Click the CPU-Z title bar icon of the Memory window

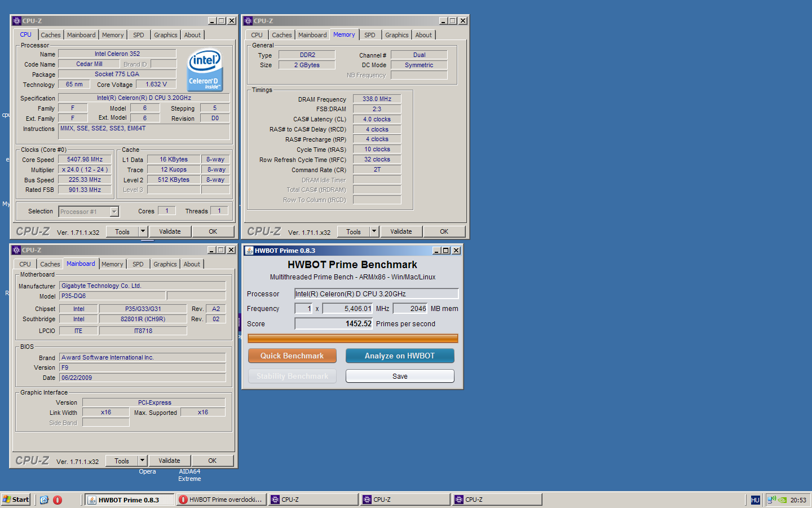pos(248,21)
